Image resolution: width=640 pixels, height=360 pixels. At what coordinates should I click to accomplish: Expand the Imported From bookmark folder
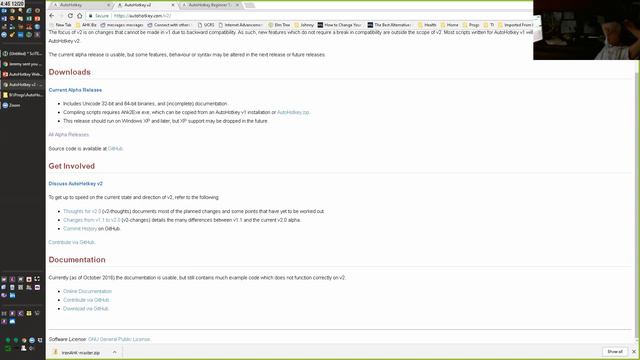click(x=515, y=25)
